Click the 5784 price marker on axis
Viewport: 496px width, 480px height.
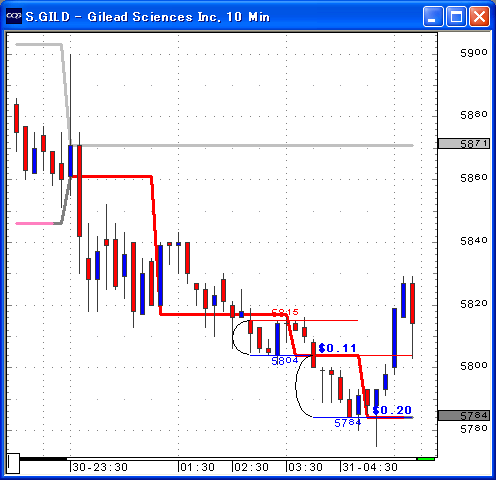(x=464, y=415)
